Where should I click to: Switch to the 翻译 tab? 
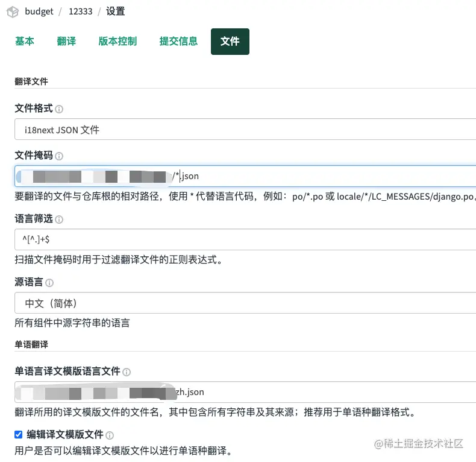click(66, 42)
